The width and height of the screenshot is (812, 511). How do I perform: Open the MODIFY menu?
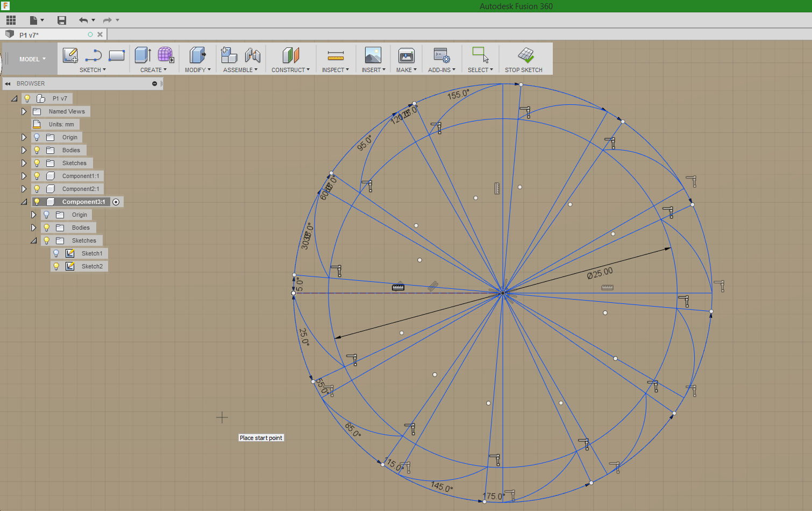click(x=198, y=70)
